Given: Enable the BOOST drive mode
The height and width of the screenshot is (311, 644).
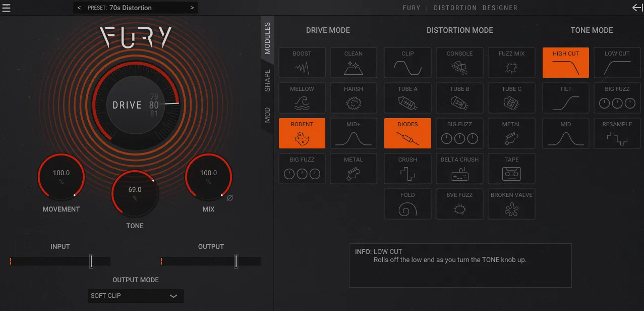Looking at the screenshot, I should coord(302,62).
